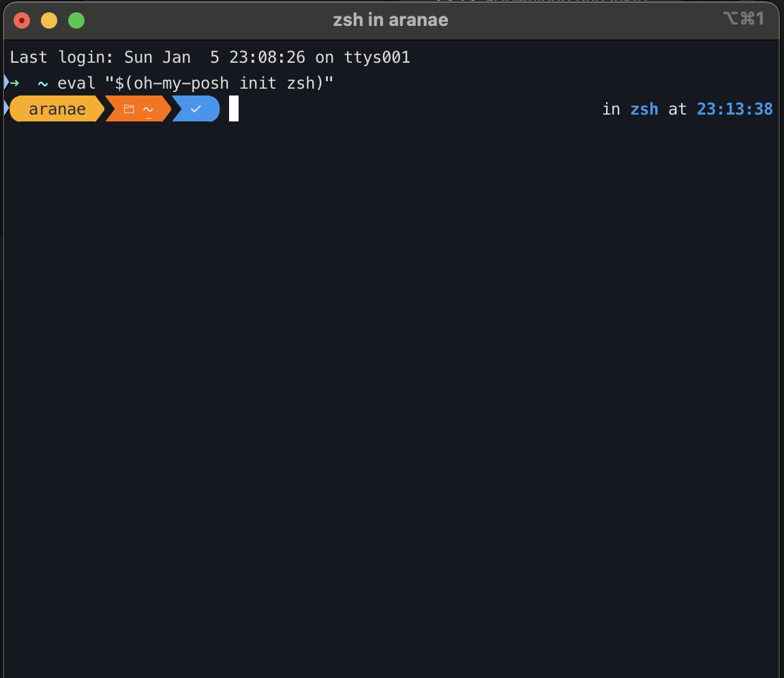Click the 23:13:38 time in right prompt
Viewport: 784px width, 678px height.
(734, 109)
